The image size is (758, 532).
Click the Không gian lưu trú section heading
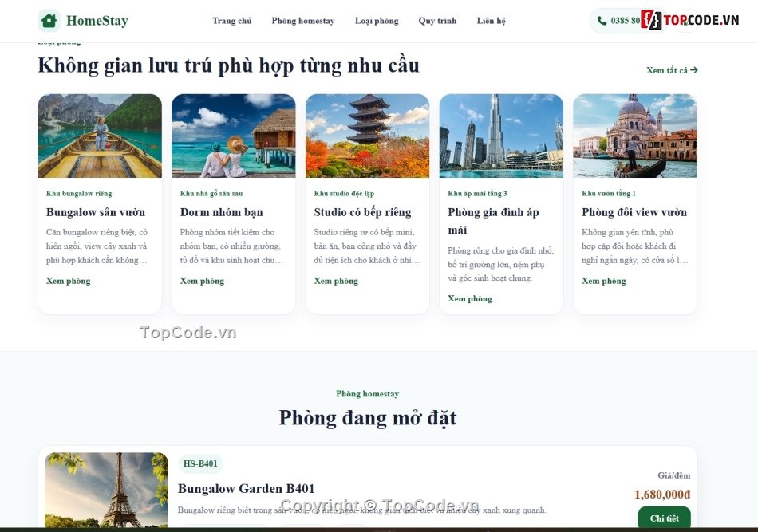tap(228, 65)
